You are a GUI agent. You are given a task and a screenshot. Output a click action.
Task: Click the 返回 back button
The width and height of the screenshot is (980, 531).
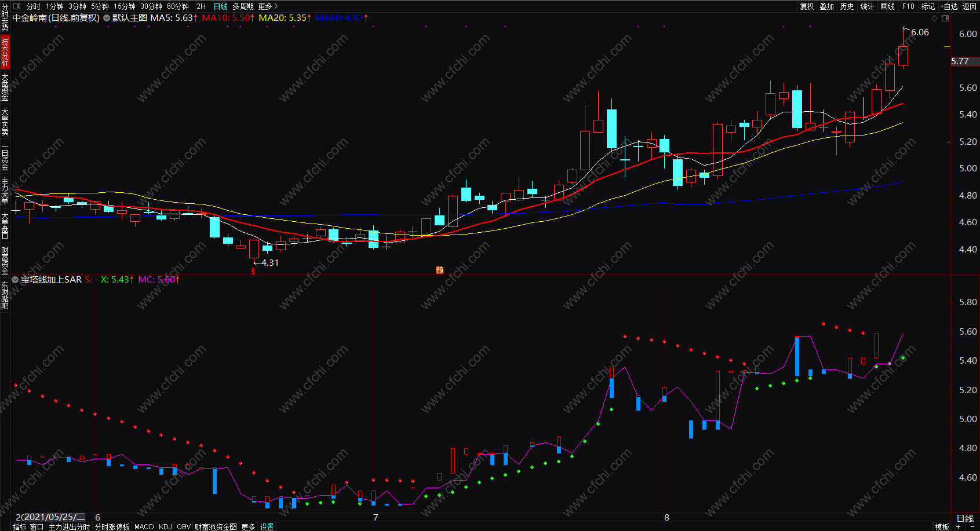pos(970,6)
